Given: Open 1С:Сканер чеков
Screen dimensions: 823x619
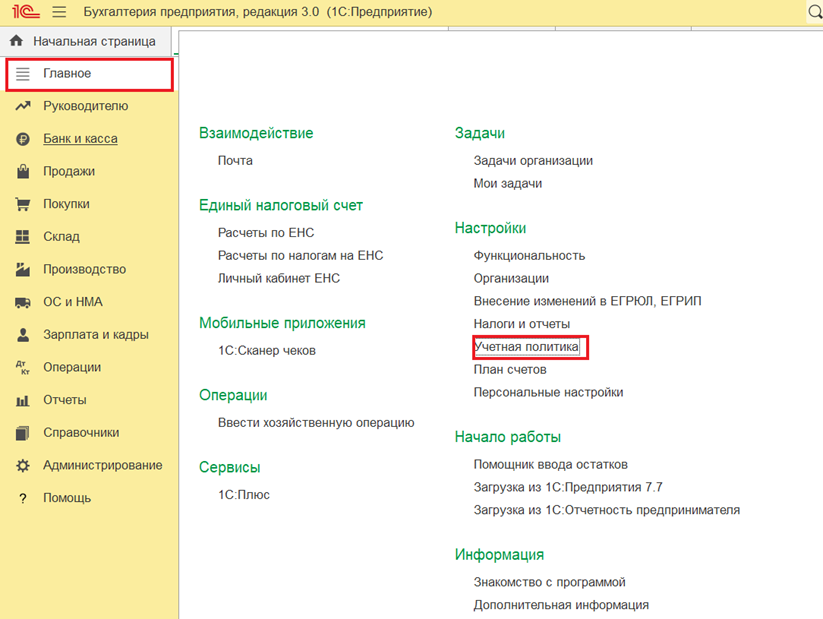Looking at the screenshot, I should (x=267, y=350).
